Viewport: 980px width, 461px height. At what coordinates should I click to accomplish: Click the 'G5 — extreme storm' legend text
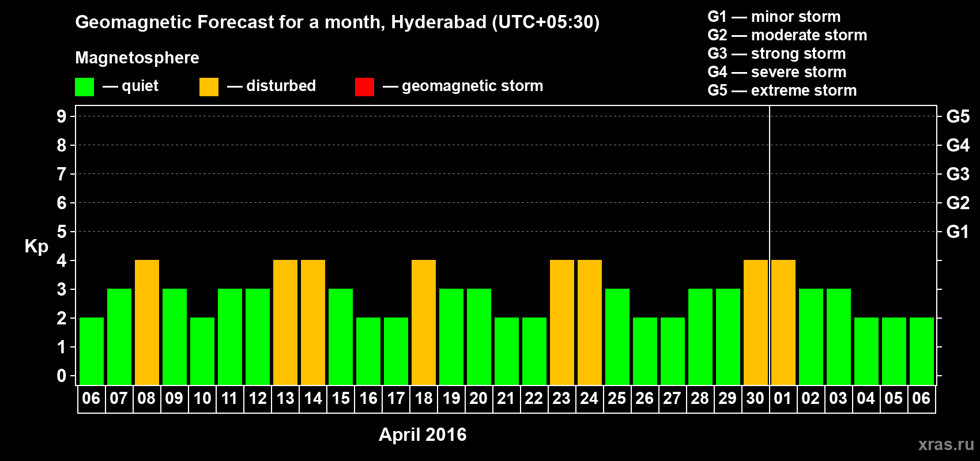pyautogui.click(x=782, y=90)
